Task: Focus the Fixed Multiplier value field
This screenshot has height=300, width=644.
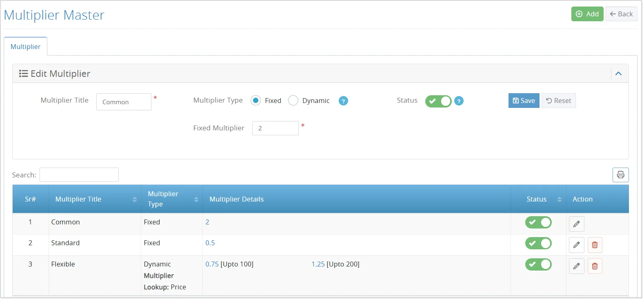Action: [275, 128]
